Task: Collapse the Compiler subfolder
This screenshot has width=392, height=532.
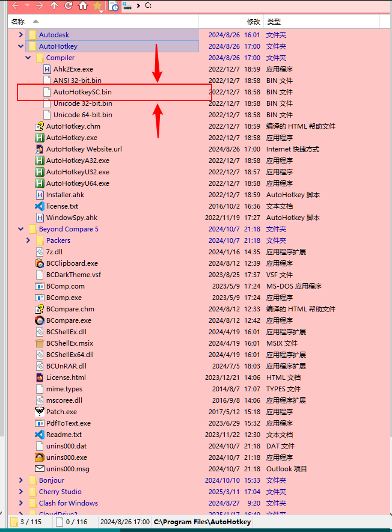Action: point(28,58)
